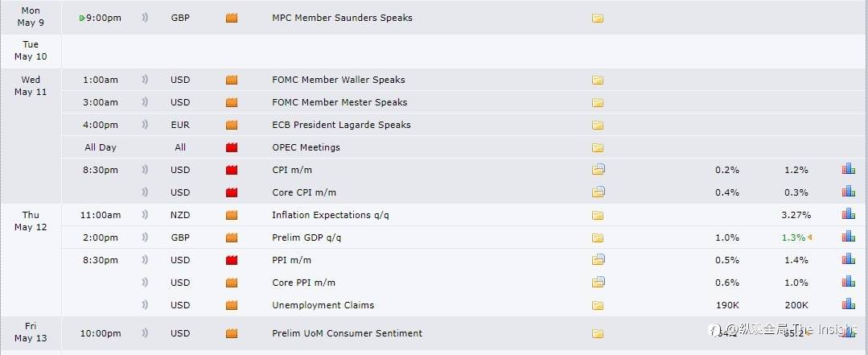Open the Unemployment Claims chart icon

[x=848, y=305]
